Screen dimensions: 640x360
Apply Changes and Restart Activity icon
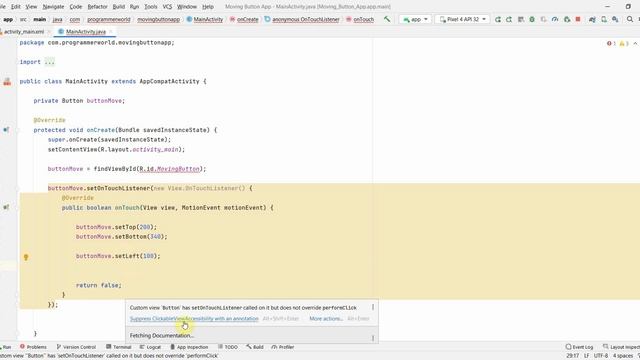point(509,19)
